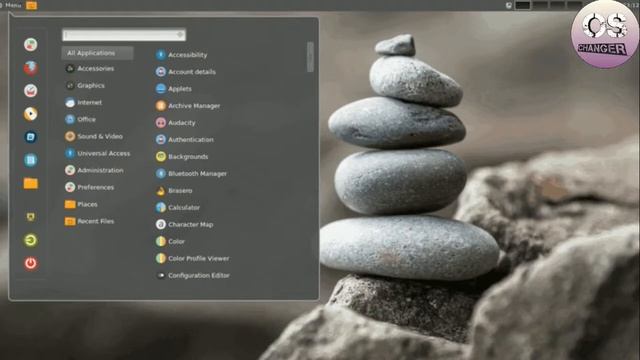The height and width of the screenshot is (360, 640).
Task: Click the green logout icon
Action: coord(31,240)
